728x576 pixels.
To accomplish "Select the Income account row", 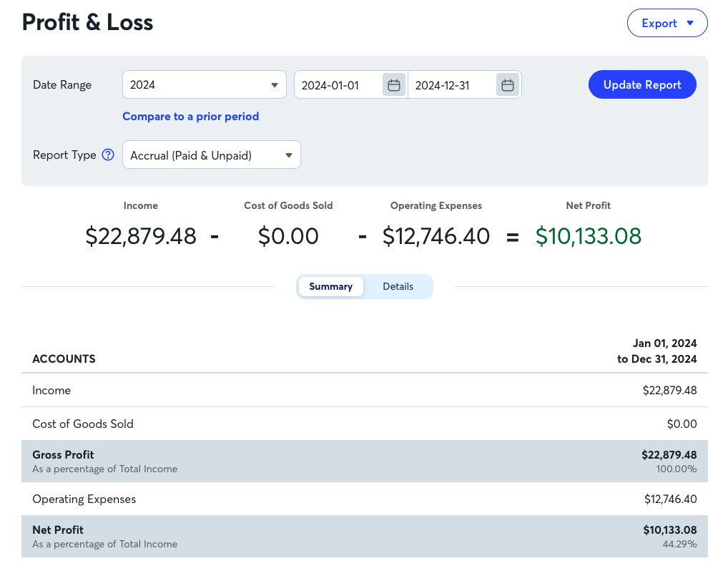I will pos(365,391).
